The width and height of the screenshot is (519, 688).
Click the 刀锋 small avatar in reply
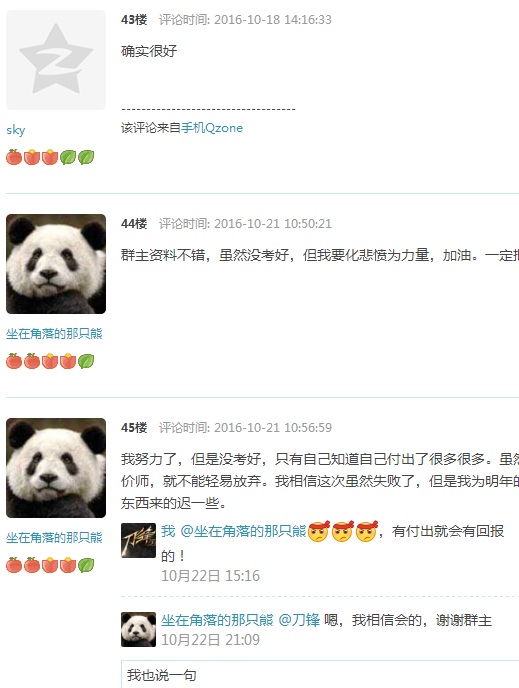(138, 540)
